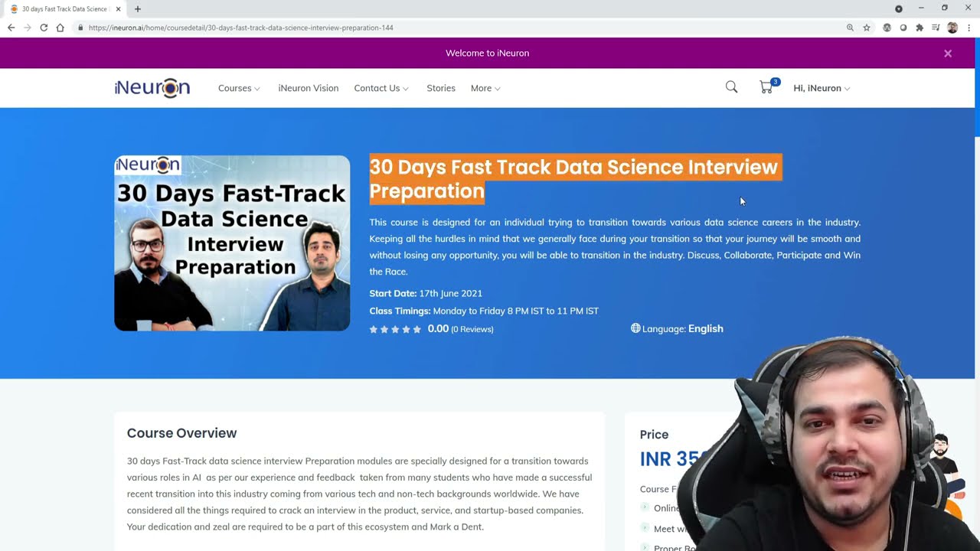Click the Class Timings line

[x=484, y=311]
